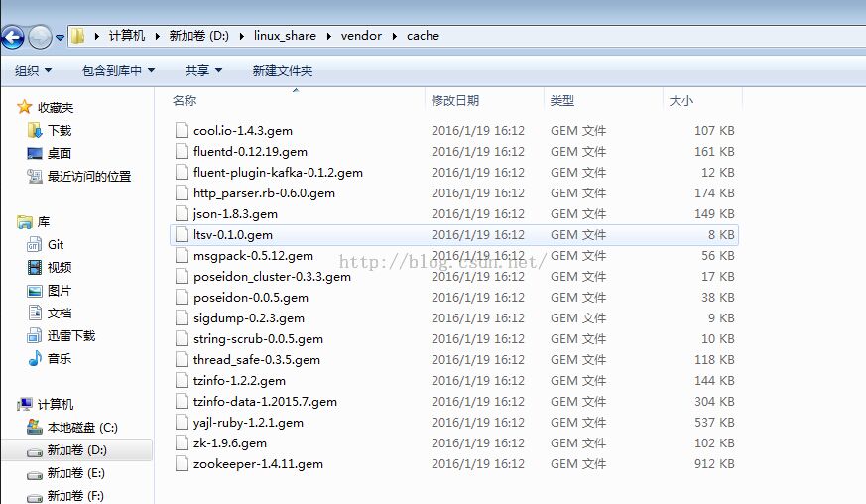The image size is (866, 504).
Task: Open 迅雷下载 library in sidebar
Action: 71,336
